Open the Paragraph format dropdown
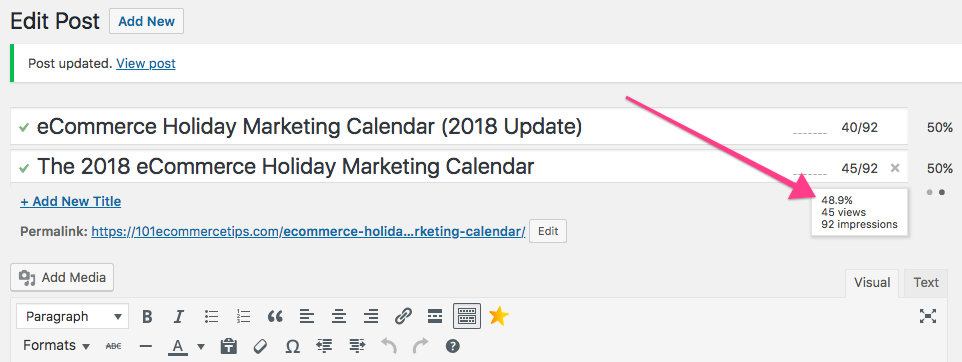Image resolution: width=962 pixels, height=362 pixels. [x=72, y=317]
